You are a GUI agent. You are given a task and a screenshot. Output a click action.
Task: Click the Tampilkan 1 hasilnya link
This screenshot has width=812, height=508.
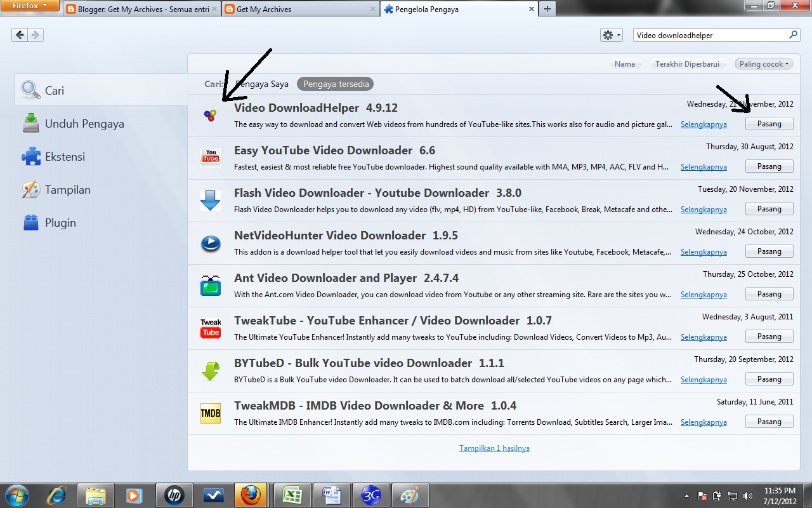(494, 448)
